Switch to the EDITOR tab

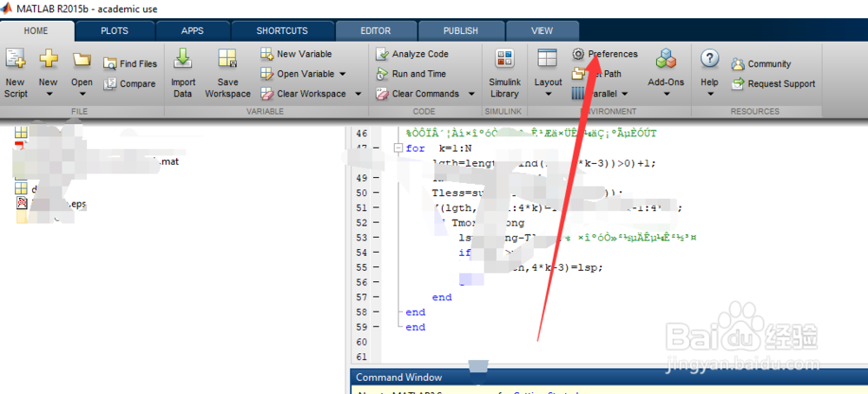coord(375,31)
